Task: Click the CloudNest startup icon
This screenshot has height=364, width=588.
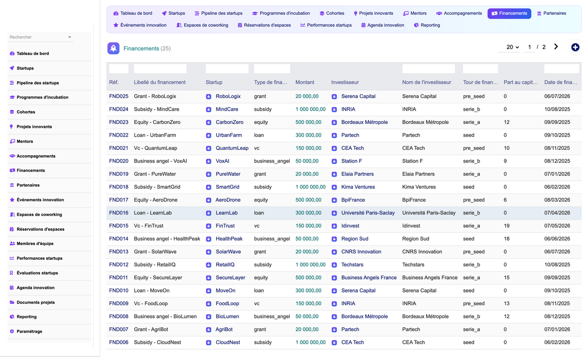Action: coord(209,342)
